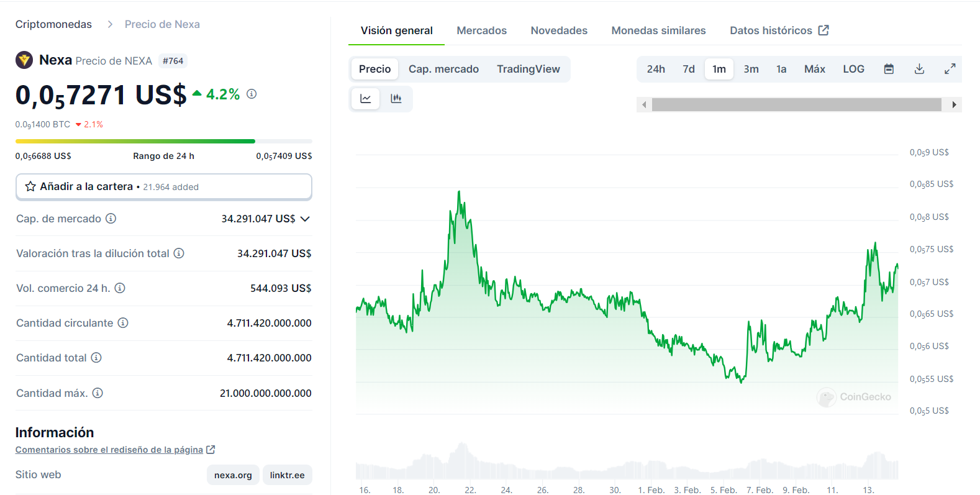Click right arrow of chart scrollbar
980x495 pixels.
click(x=955, y=104)
